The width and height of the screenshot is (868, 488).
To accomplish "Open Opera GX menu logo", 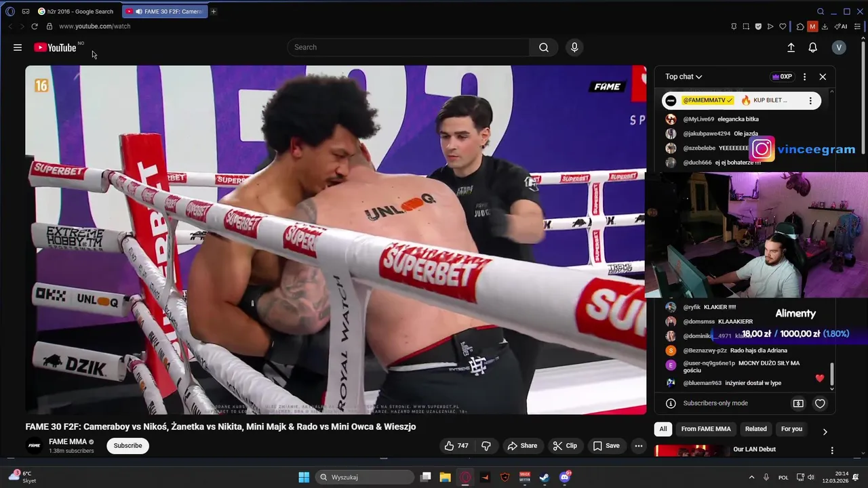I will coord(9,12).
